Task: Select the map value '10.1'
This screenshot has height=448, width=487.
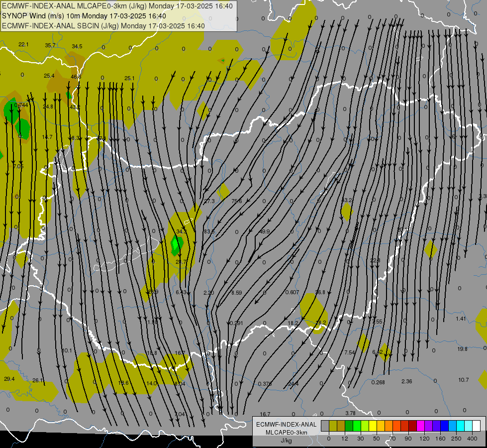Action: tap(67, 351)
